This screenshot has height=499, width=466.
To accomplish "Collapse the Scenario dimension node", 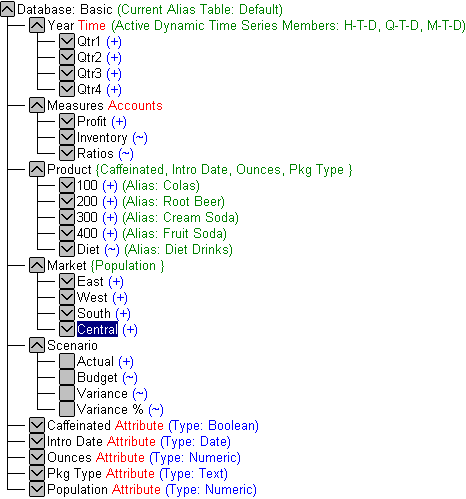I will coord(37,345).
